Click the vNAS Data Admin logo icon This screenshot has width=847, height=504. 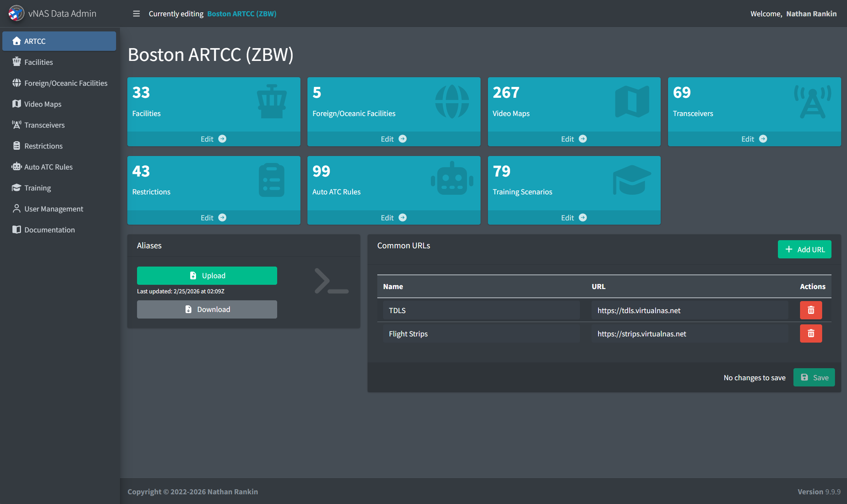[x=16, y=14]
